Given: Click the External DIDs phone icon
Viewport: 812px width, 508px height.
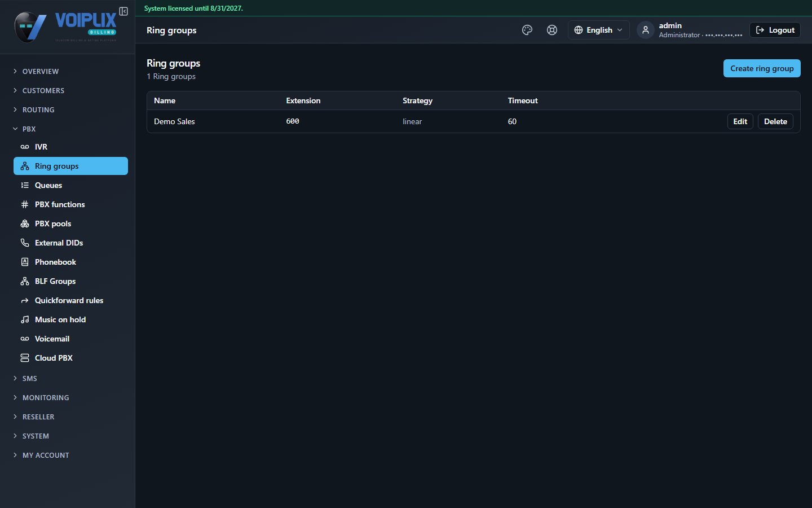Looking at the screenshot, I should (25, 243).
